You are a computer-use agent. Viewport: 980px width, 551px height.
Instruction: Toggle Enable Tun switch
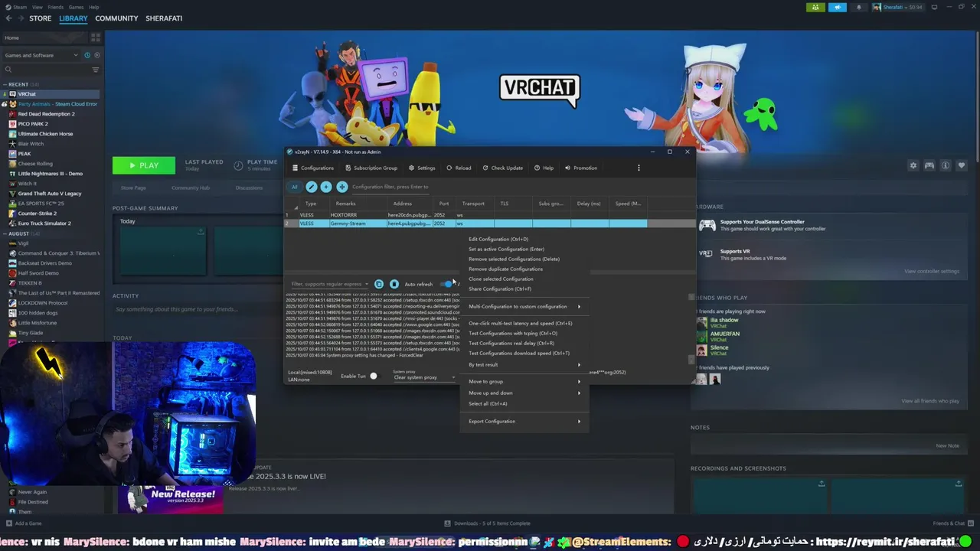372,376
